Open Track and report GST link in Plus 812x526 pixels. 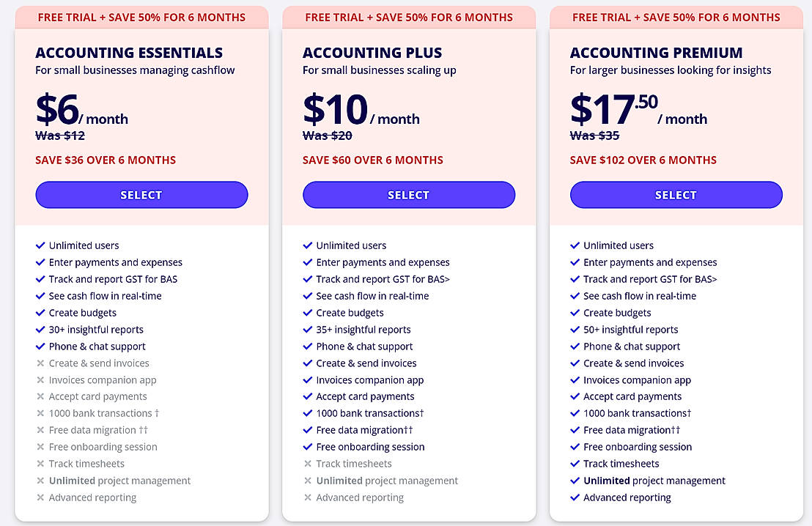coord(383,279)
